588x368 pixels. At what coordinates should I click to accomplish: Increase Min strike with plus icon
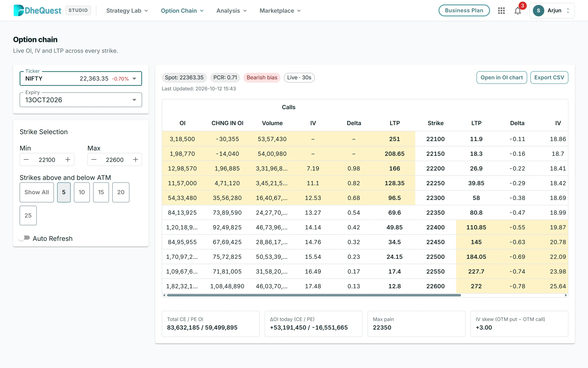68,160
